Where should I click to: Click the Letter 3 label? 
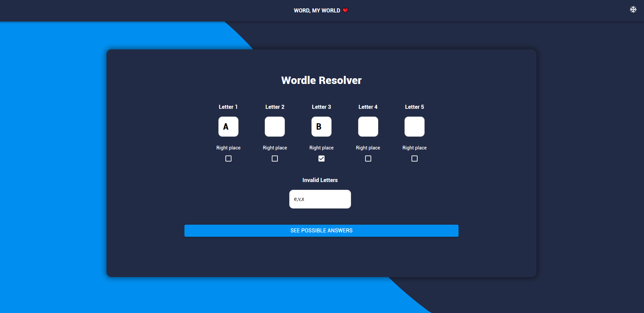tap(321, 107)
